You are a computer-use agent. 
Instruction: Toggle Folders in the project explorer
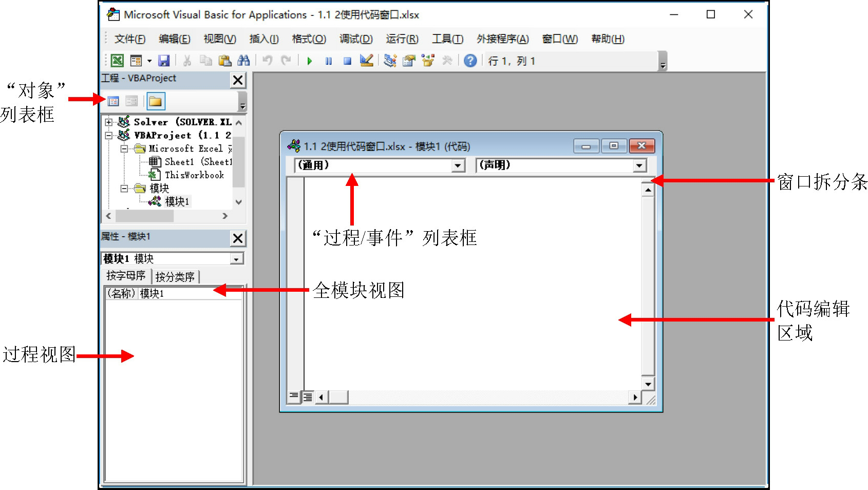pos(155,101)
